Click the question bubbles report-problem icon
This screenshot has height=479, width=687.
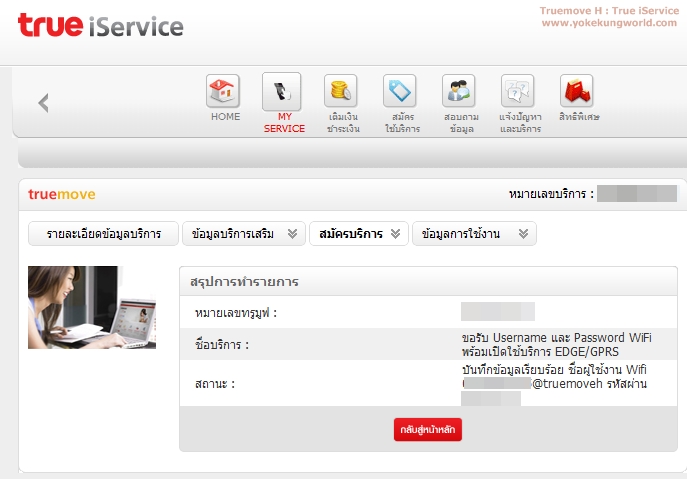pos(517,91)
